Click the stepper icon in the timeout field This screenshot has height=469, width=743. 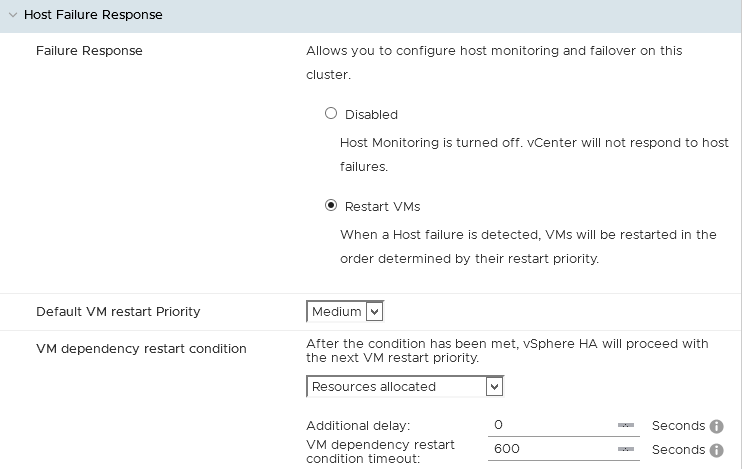(x=627, y=450)
